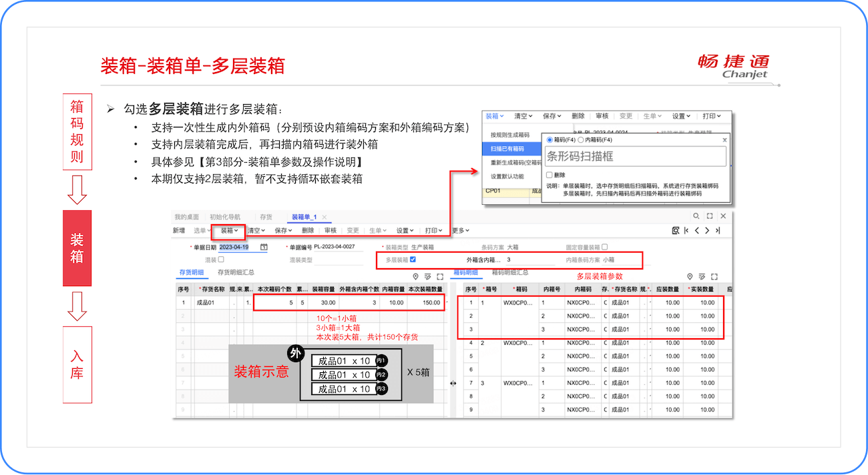
Task: Open the 箱码明细汇总 tab
Action: (510, 272)
